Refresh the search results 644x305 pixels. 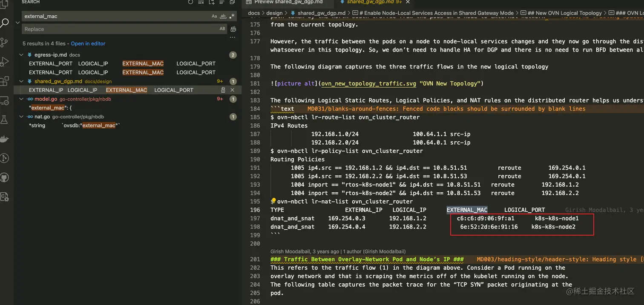pyautogui.click(x=190, y=2)
